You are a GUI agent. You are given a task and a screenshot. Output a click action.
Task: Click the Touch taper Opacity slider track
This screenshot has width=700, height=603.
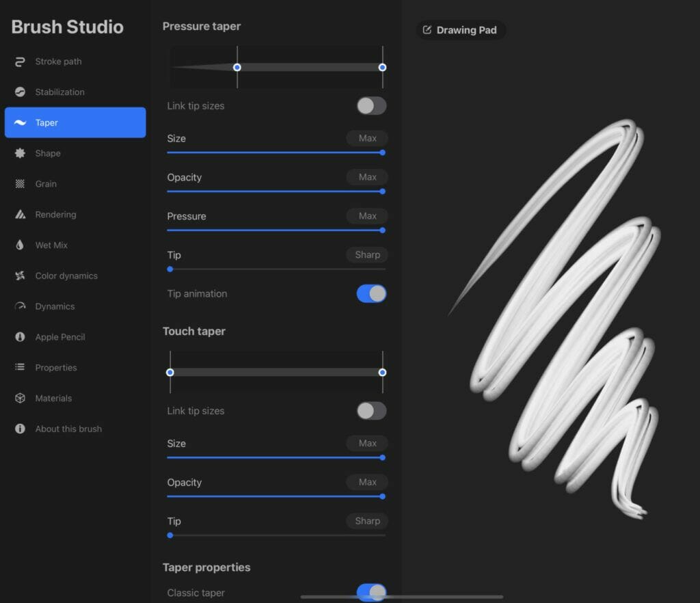[x=276, y=496]
